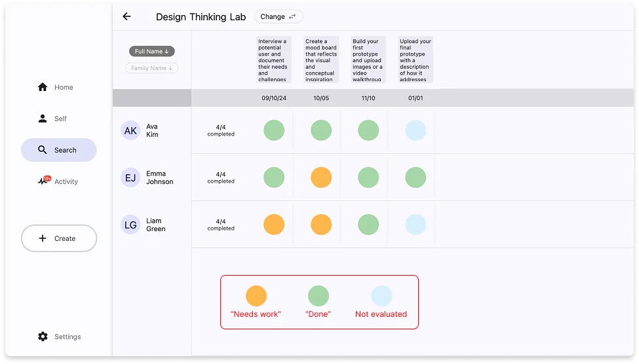Click the Search magnifier icon
The width and height of the screenshot is (639, 364).
43,150
